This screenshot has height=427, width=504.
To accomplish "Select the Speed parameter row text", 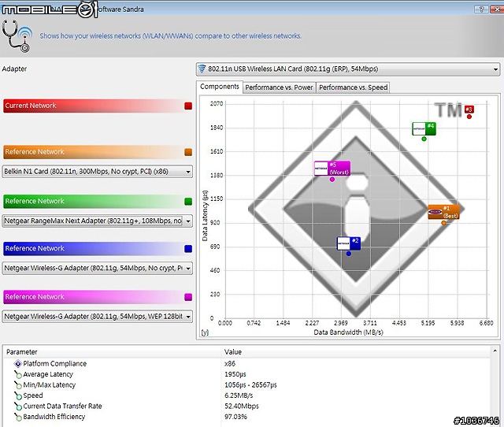I will [x=33, y=395].
